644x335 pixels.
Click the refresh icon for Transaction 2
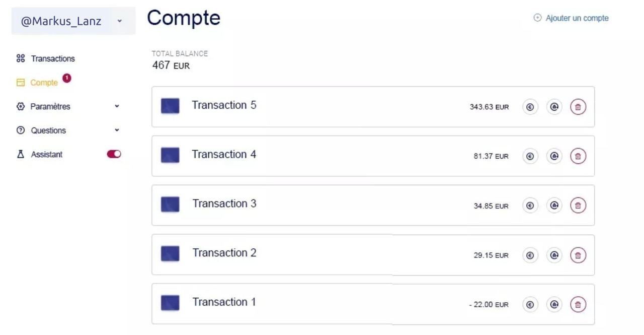point(554,255)
